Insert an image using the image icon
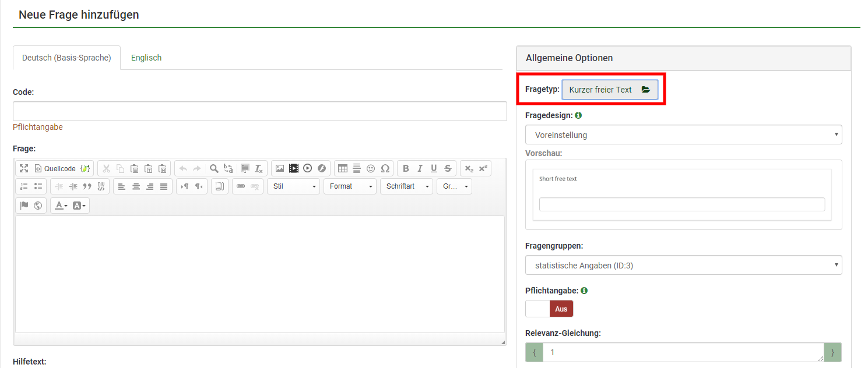The height and width of the screenshot is (368, 868). [x=280, y=168]
